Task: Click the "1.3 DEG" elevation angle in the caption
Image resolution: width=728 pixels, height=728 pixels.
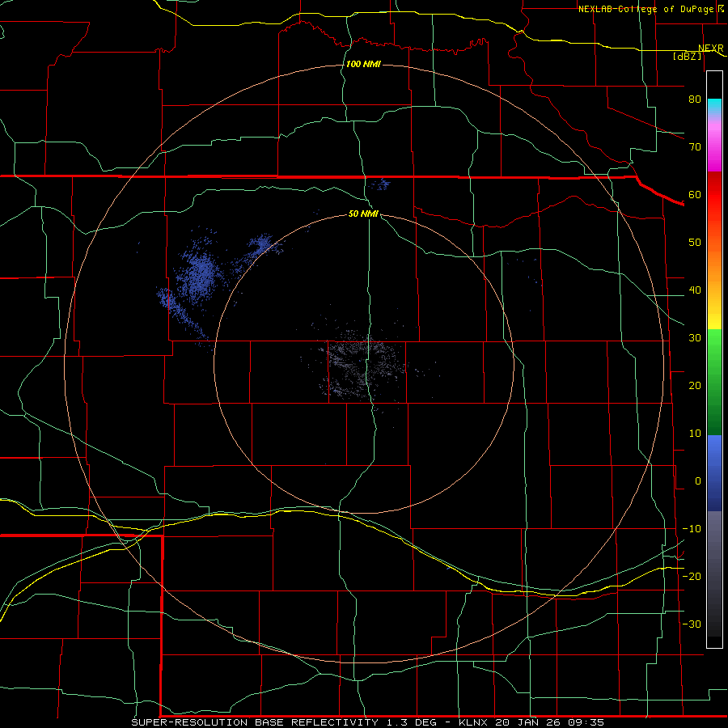Action: (x=413, y=722)
